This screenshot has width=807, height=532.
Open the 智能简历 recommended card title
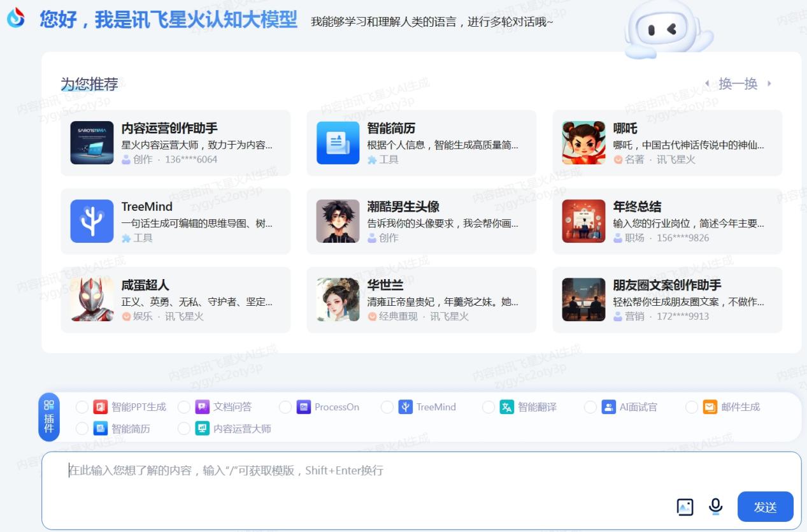[391, 129]
